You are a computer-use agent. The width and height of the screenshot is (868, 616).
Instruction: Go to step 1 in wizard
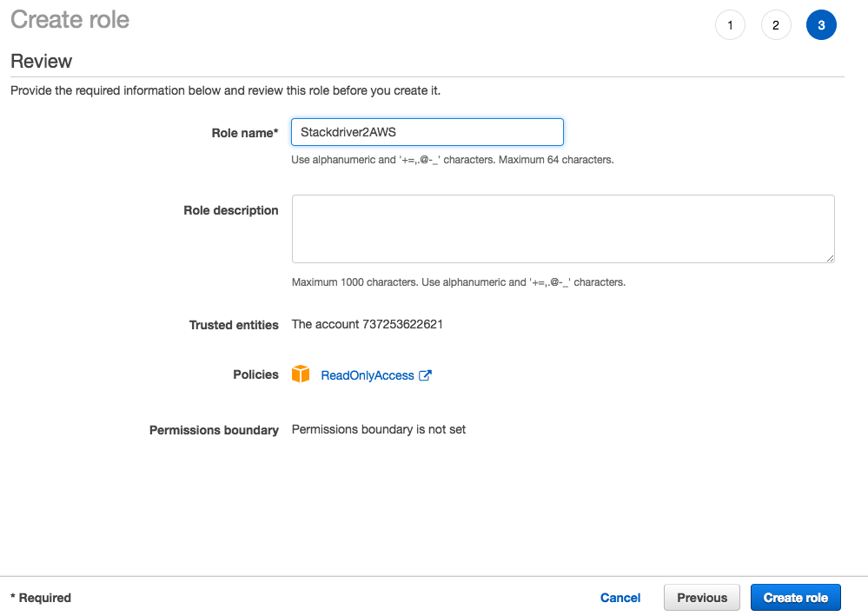click(x=730, y=25)
